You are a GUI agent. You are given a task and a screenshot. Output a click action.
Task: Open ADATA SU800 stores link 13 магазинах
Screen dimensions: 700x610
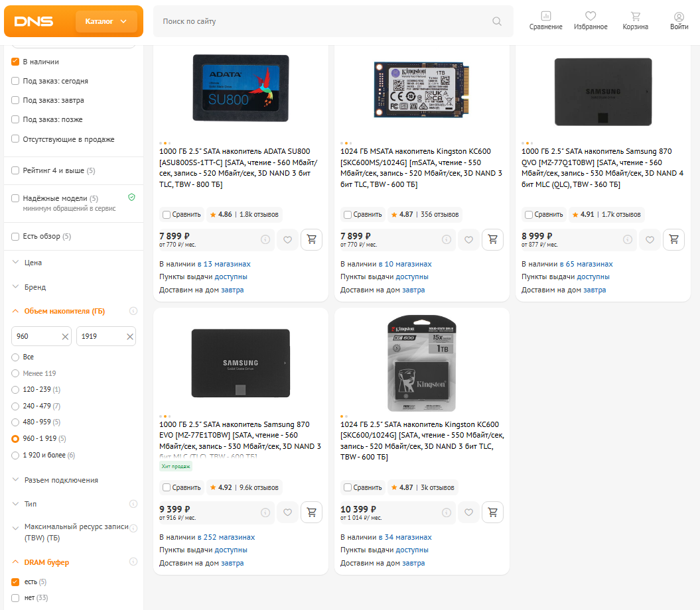tap(224, 264)
